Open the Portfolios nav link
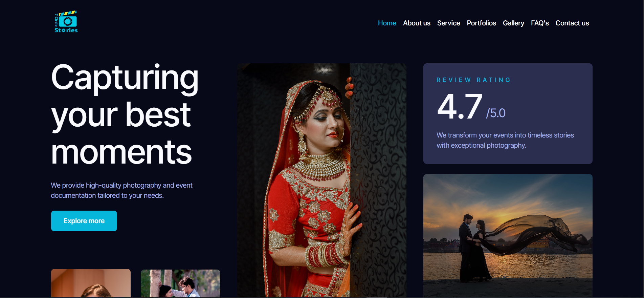The image size is (644, 298). [x=481, y=23]
